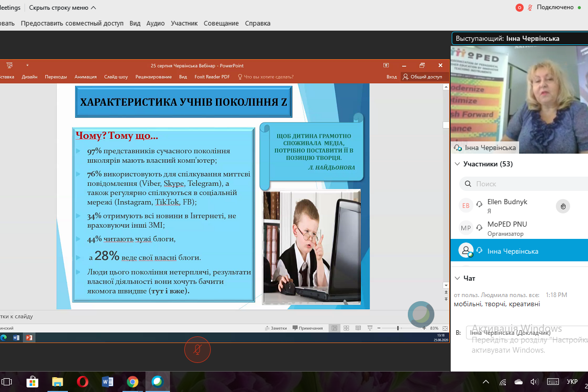This screenshot has height=392, width=588.
Task: Click the participant search field Поиск
Action: click(x=526, y=184)
